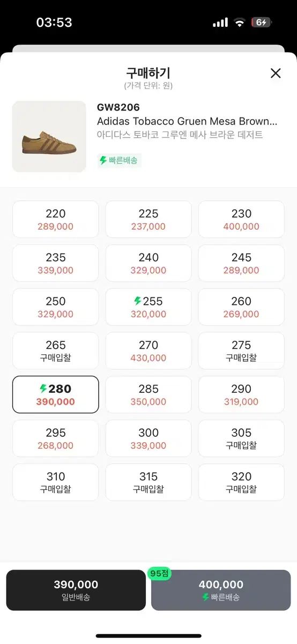The height and width of the screenshot is (644, 297).
Task: Choose size 265 purchase bid option
Action: click(56, 351)
